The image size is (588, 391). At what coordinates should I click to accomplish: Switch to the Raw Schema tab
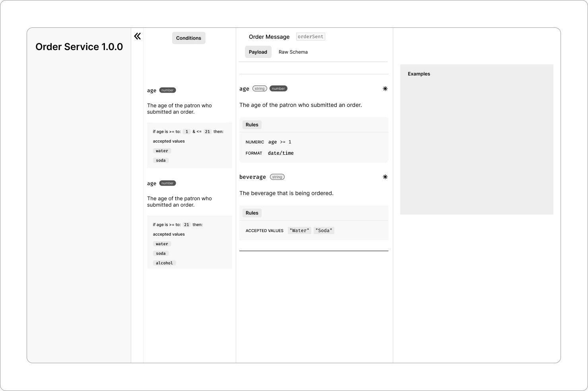point(293,52)
